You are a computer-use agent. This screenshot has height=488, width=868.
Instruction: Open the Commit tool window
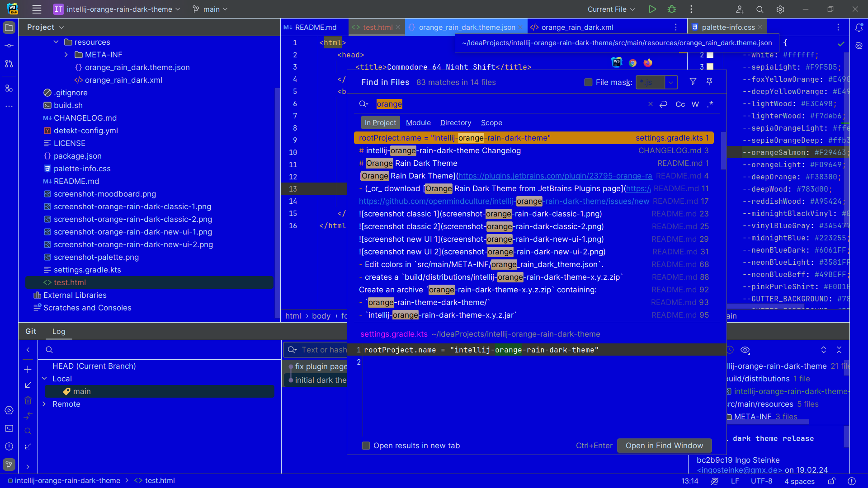(9, 46)
